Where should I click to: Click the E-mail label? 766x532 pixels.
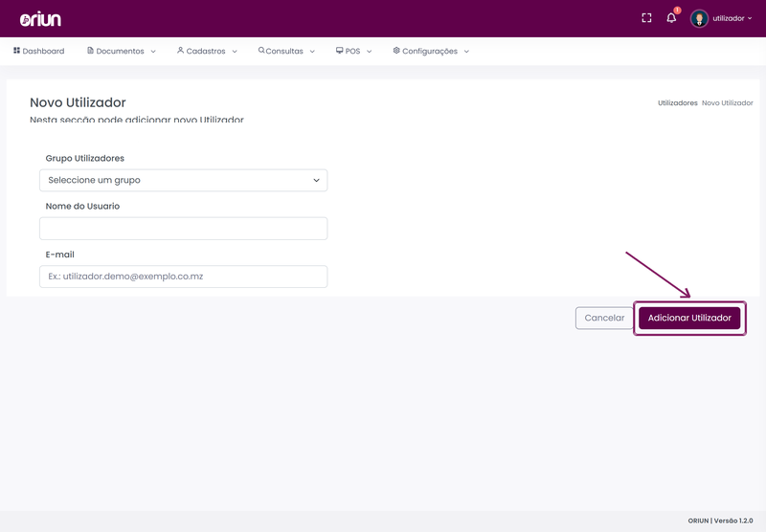coord(59,255)
